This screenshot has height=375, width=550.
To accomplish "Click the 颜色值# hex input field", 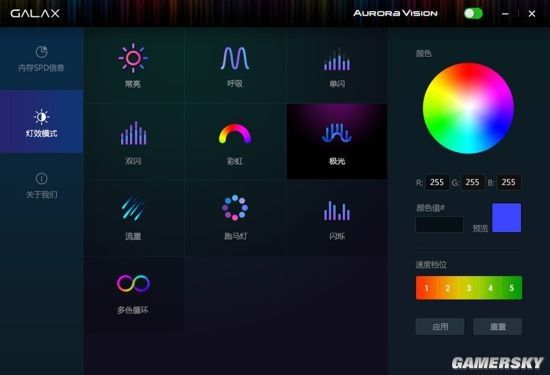I will [x=440, y=225].
